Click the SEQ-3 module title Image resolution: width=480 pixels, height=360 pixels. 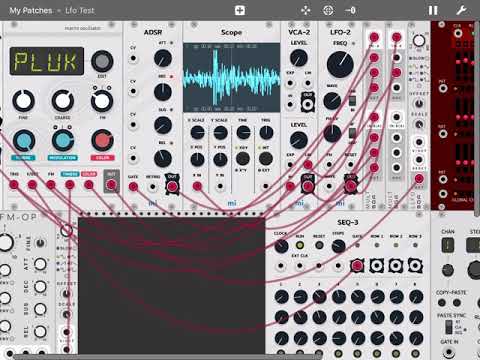348,222
